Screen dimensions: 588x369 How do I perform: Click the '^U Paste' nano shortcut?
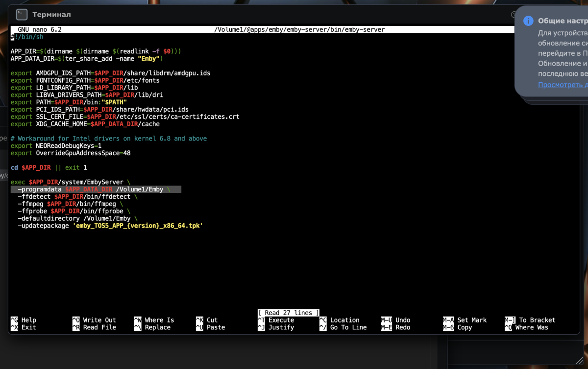point(210,327)
